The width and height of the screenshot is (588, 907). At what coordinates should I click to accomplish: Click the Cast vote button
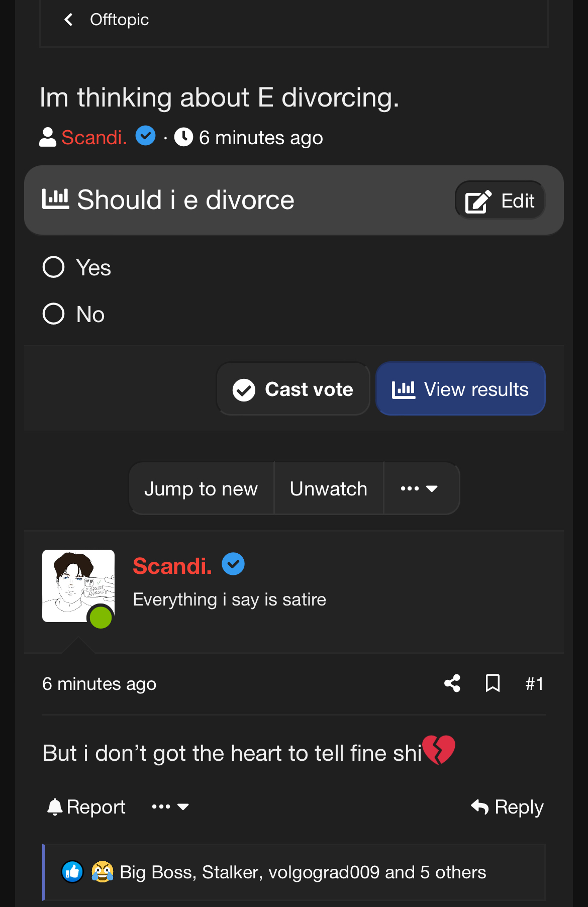(293, 389)
